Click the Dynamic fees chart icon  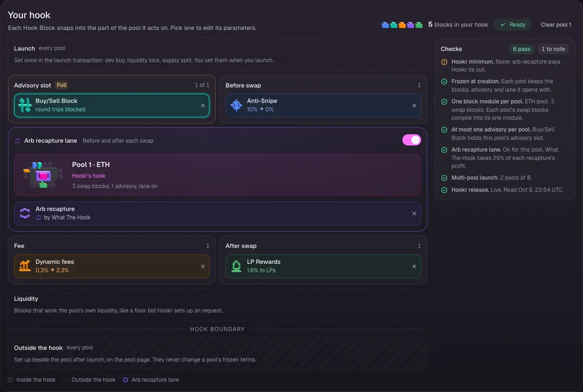tap(25, 266)
